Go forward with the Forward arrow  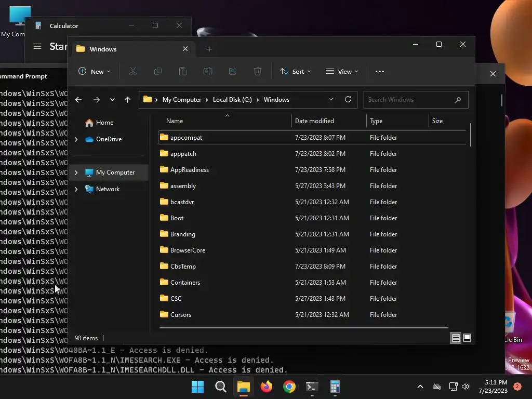96,100
